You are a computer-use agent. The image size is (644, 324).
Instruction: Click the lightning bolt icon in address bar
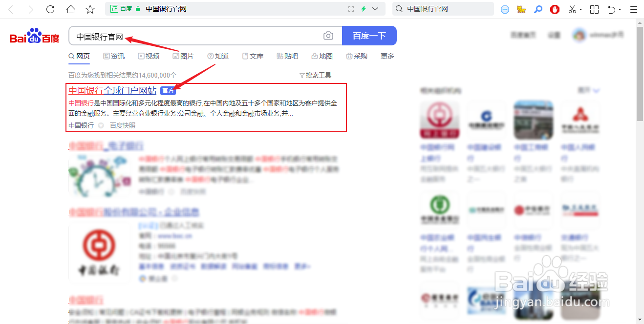pos(364,9)
